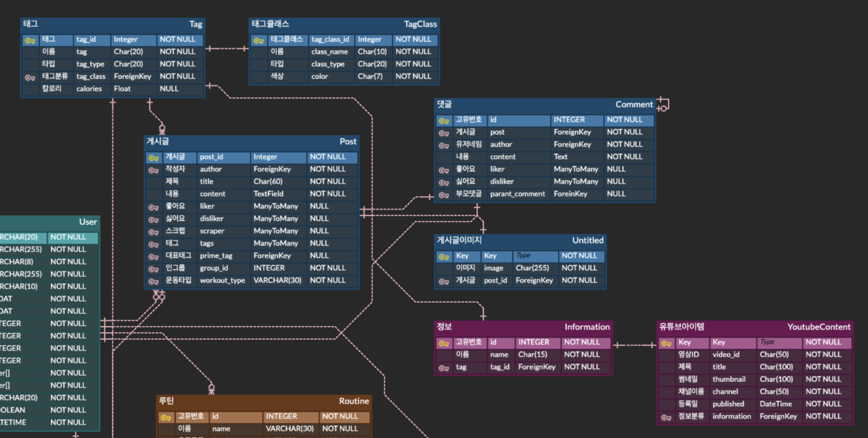Click the Post table title
The width and height of the screenshot is (868, 438).
[348, 142]
